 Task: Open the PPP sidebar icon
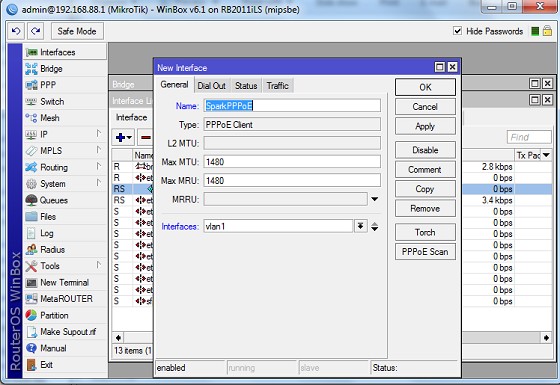tap(31, 85)
